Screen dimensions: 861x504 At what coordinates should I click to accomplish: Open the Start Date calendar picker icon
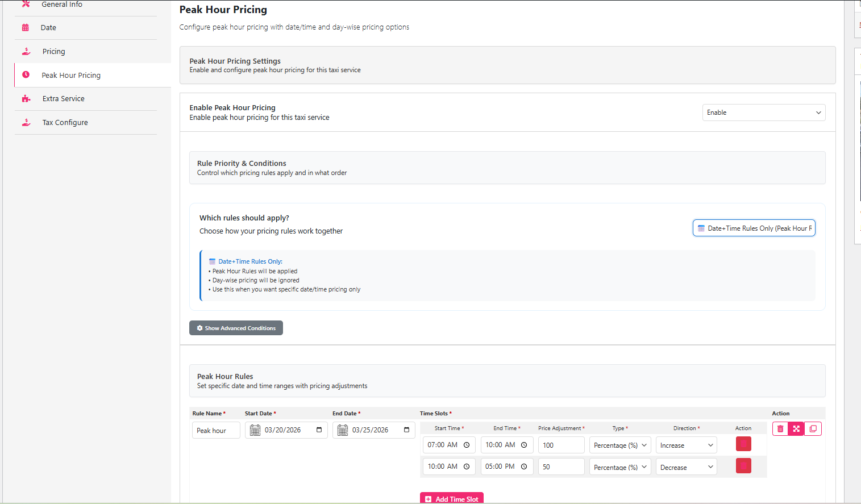(x=319, y=430)
